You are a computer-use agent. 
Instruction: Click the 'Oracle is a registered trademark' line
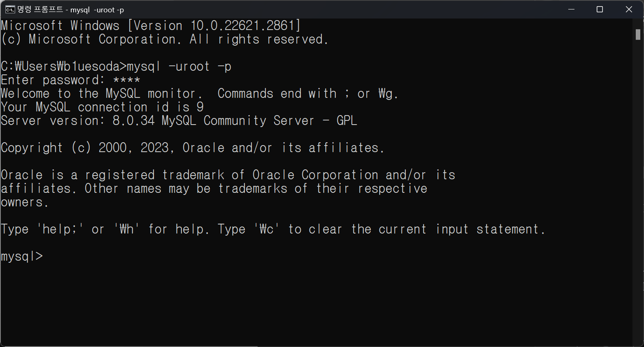click(228, 175)
